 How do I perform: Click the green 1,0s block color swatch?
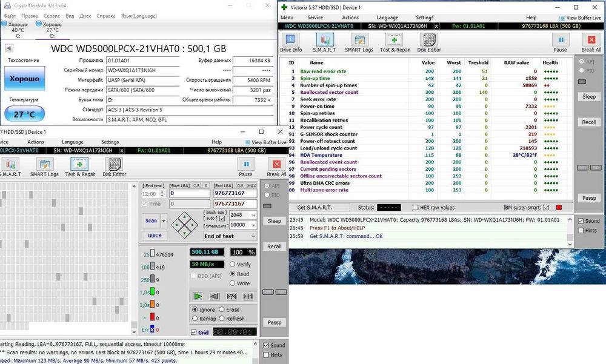click(x=152, y=291)
